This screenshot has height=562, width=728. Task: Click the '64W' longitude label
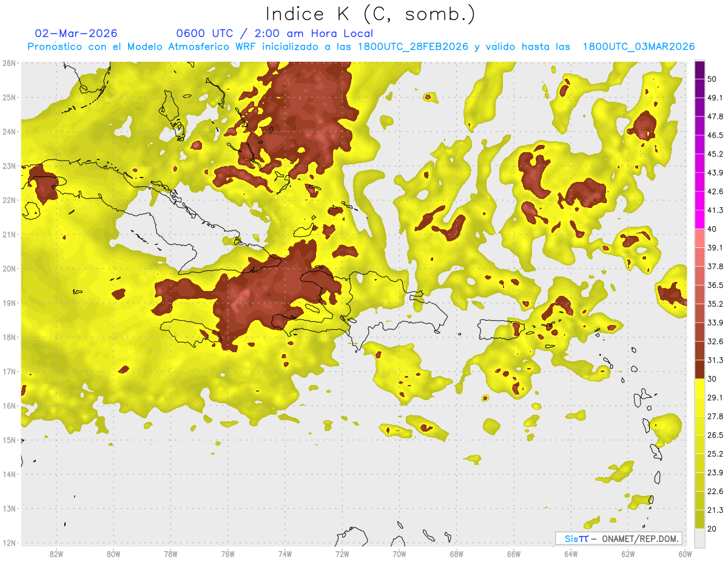(571, 554)
